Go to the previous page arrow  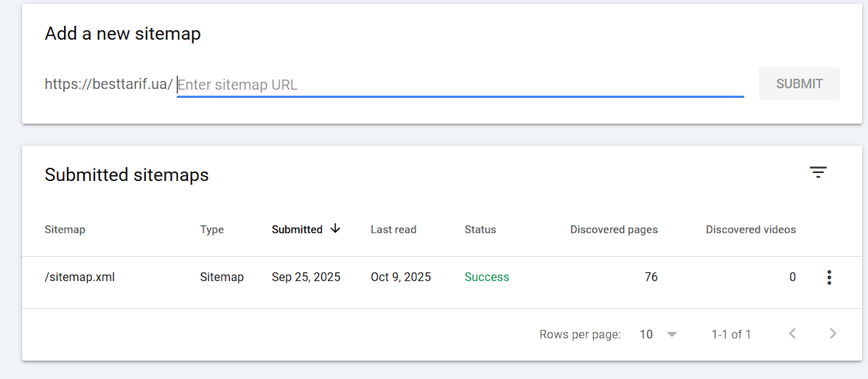pos(792,334)
